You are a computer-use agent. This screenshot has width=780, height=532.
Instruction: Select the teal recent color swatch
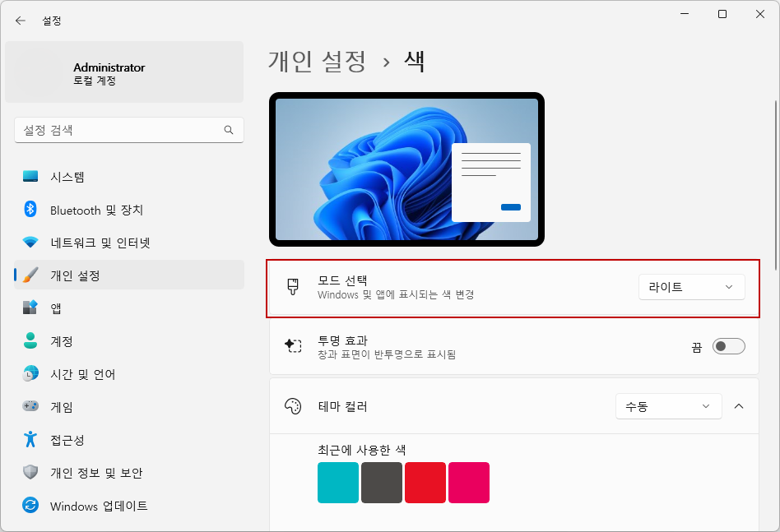(x=338, y=483)
